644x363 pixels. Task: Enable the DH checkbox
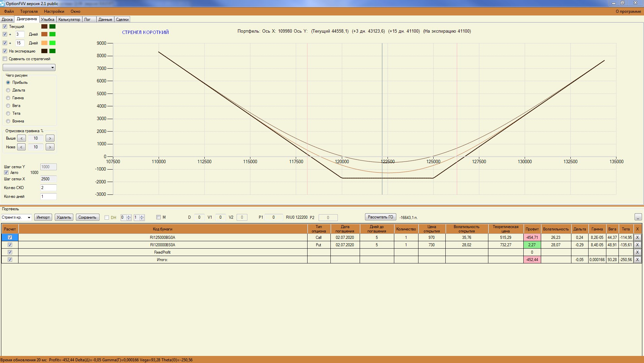(107, 218)
